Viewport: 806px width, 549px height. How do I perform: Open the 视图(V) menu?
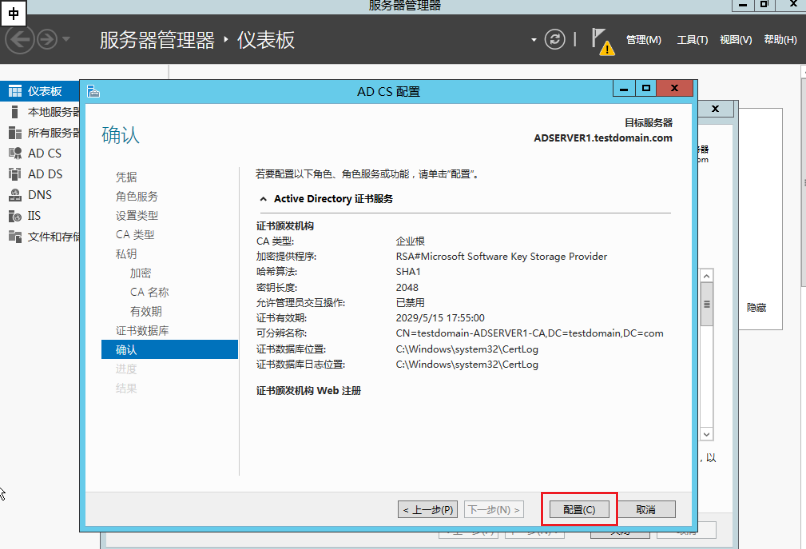[736, 40]
